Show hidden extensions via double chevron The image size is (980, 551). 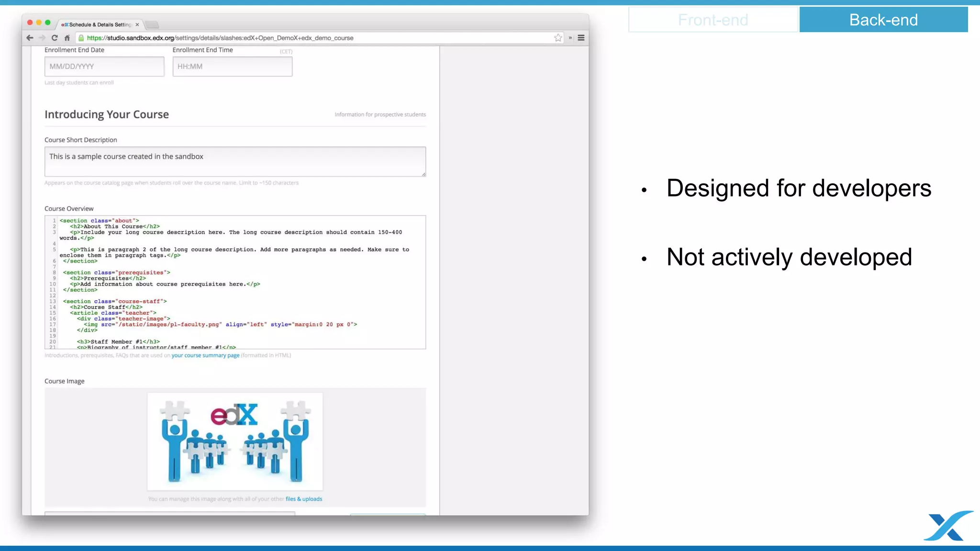(x=570, y=38)
